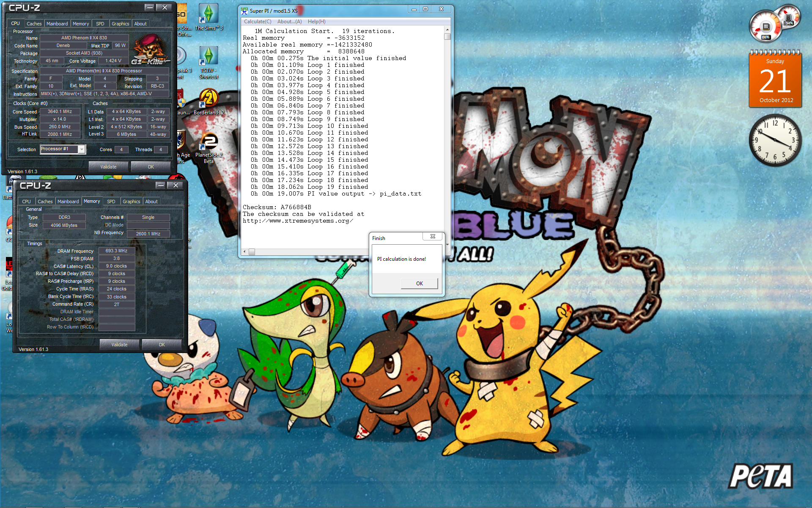Click the CAS# Latency value 9.0 clocks
The height and width of the screenshot is (508, 812).
point(117,266)
